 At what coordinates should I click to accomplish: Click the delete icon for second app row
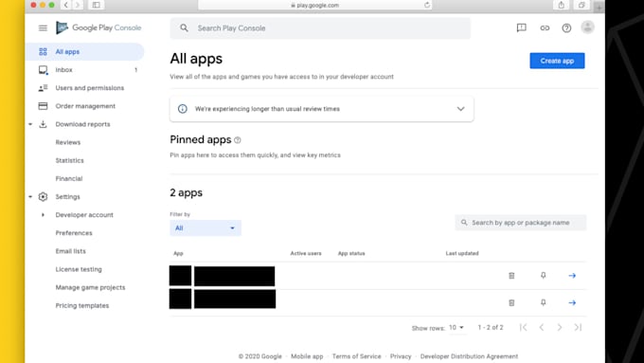tap(511, 302)
